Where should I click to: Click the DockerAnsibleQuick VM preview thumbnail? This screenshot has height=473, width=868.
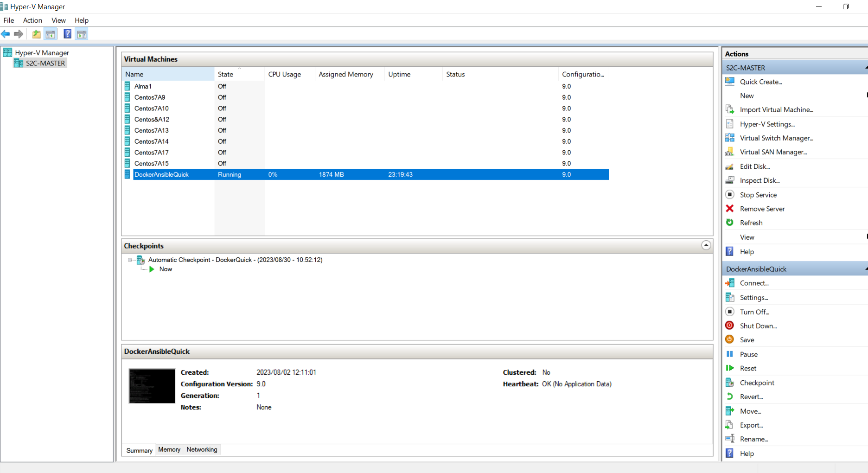(x=152, y=386)
